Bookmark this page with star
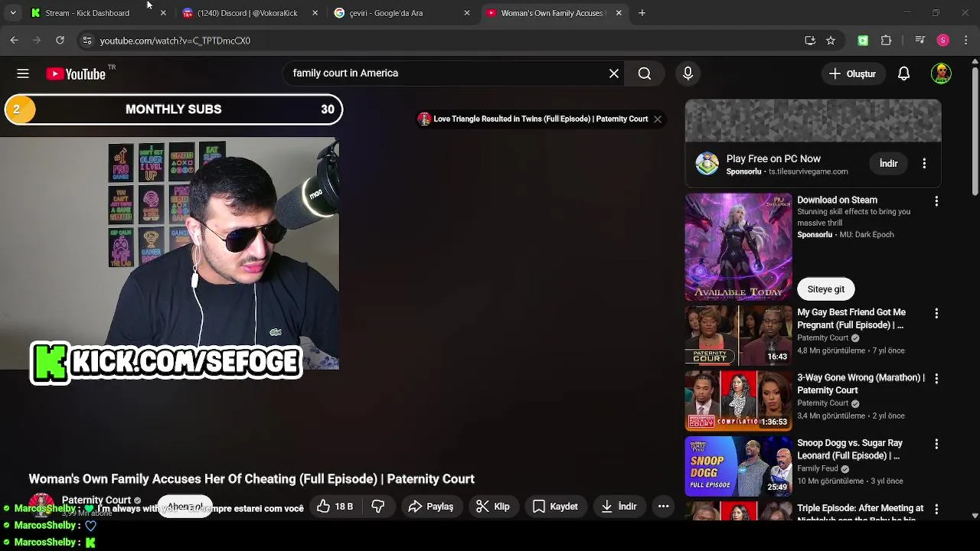Viewport: 980px width, 551px height. pyautogui.click(x=831, y=41)
